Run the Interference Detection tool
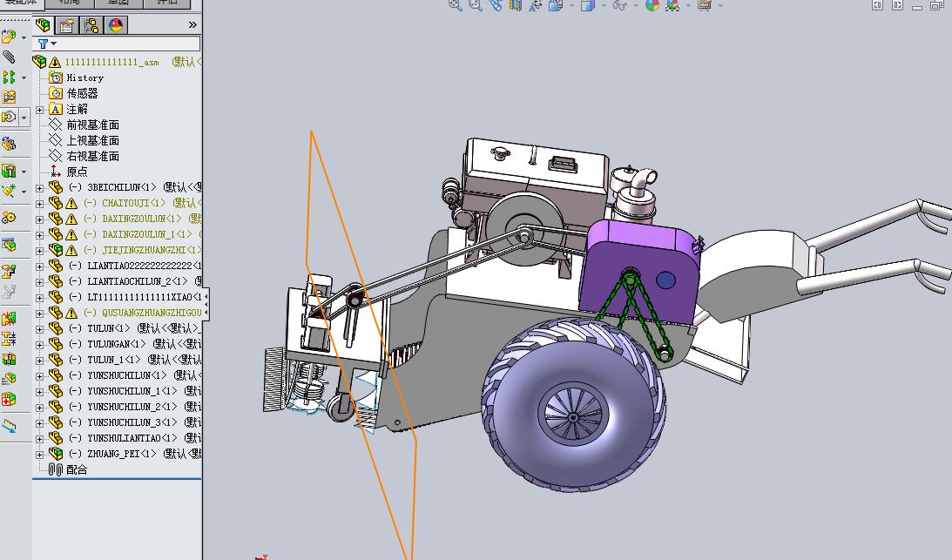The image size is (952, 560). pos(9,318)
